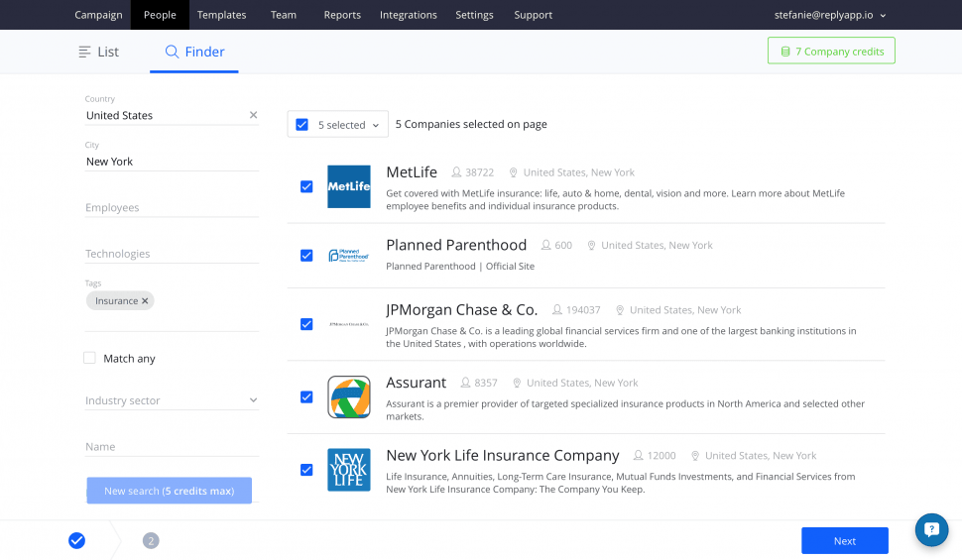Click the 7 Company credits button

click(x=831, y=51)
